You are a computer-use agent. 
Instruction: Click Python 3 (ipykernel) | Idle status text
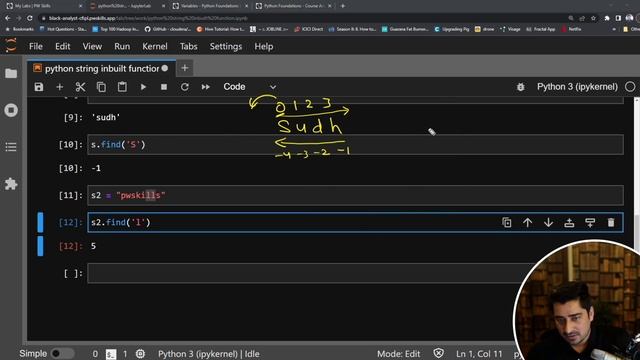click(x=209, y=354)
